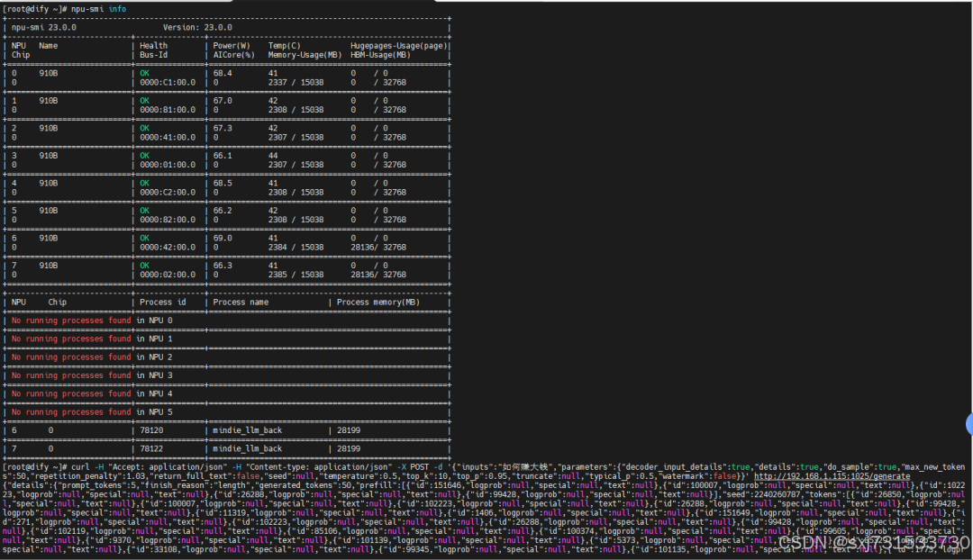Click mindie_llm_back in NPU 6 row
This screenshot has width=973, height=560.
247,430
